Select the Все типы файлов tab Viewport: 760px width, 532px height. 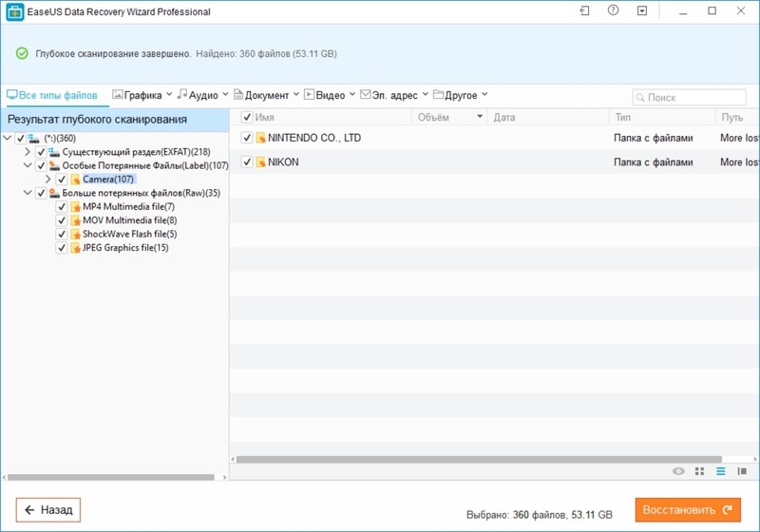click(x=52, y=95)
